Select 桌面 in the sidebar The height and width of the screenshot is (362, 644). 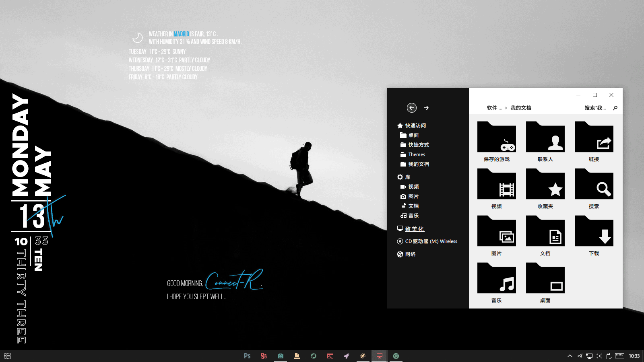pyautogui.click(x=409, y=135)
